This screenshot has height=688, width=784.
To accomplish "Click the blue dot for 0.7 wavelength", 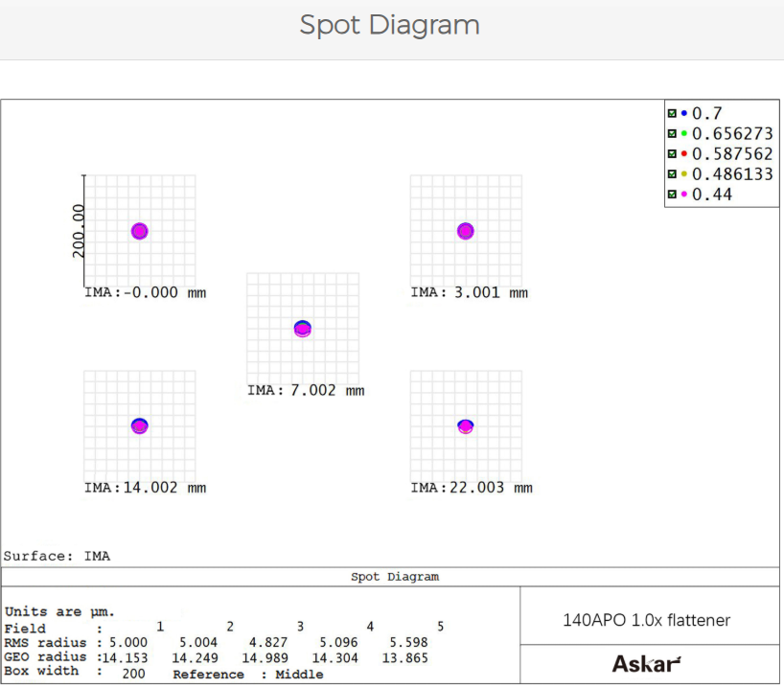I will (683, 113).
